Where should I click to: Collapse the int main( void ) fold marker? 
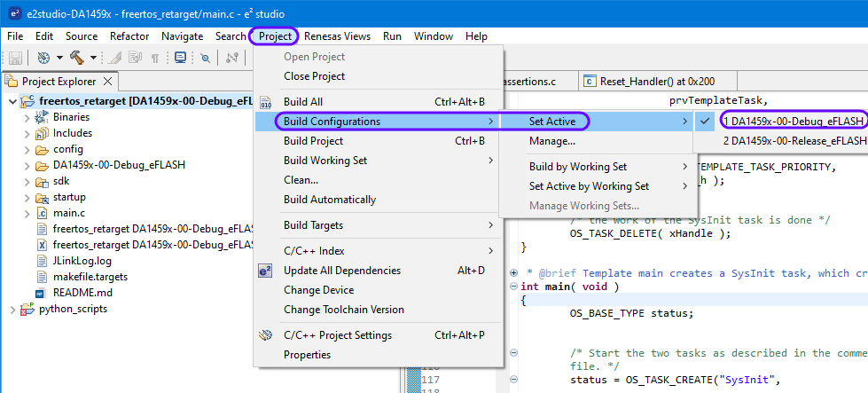(x=513, y=287)
